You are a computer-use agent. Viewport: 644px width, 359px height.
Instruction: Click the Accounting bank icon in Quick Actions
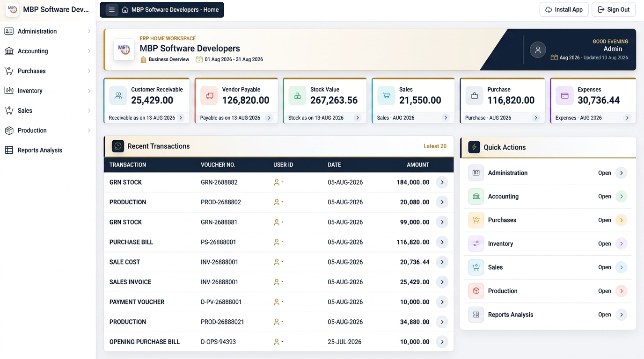point(476,196)
